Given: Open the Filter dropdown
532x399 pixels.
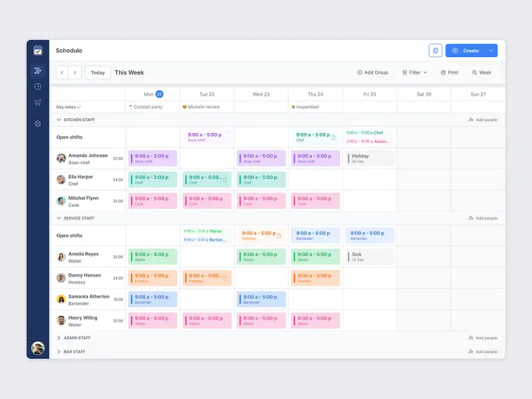Looking at the screenshot, I should coord(414,72).
